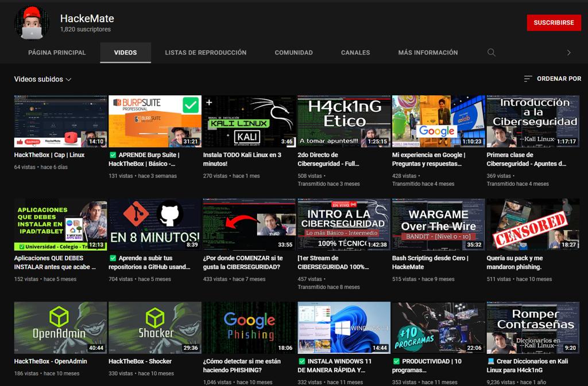This screenshot has width=588, height=386.
Task: Open the "APRENDE Burp Suite" video thumbnail
Action: 154,120
